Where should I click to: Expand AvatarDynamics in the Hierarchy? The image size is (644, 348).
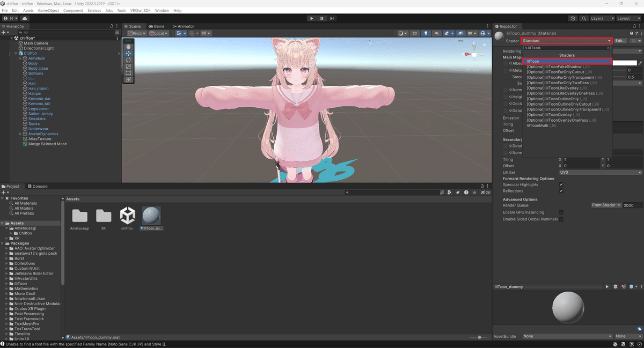point(20,134)
